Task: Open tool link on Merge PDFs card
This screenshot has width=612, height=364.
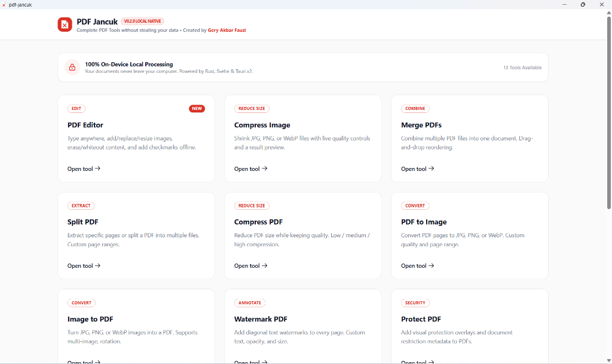Action: [x=418, y=169]
